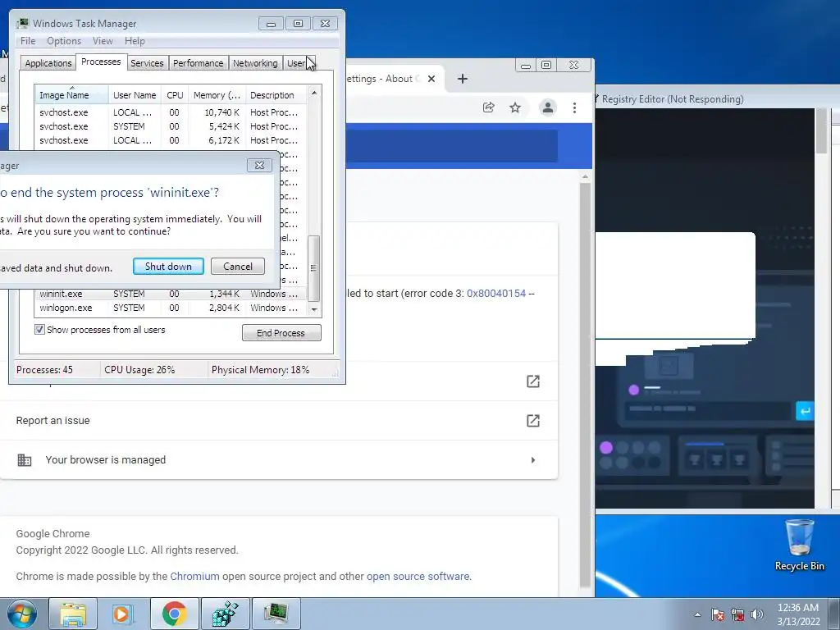Click the Chrome share page icon
840x630 pixels.
488,107
